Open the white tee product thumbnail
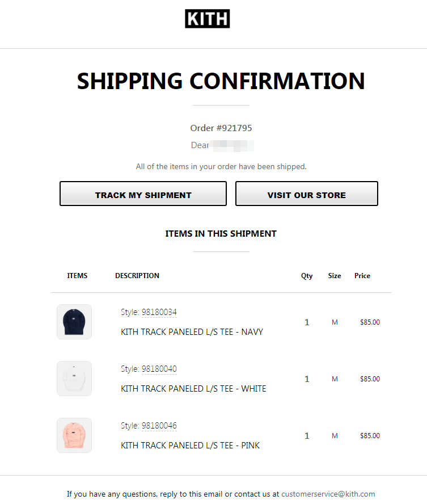Screen dimensions: 427x504 click(x=74, y=379)
